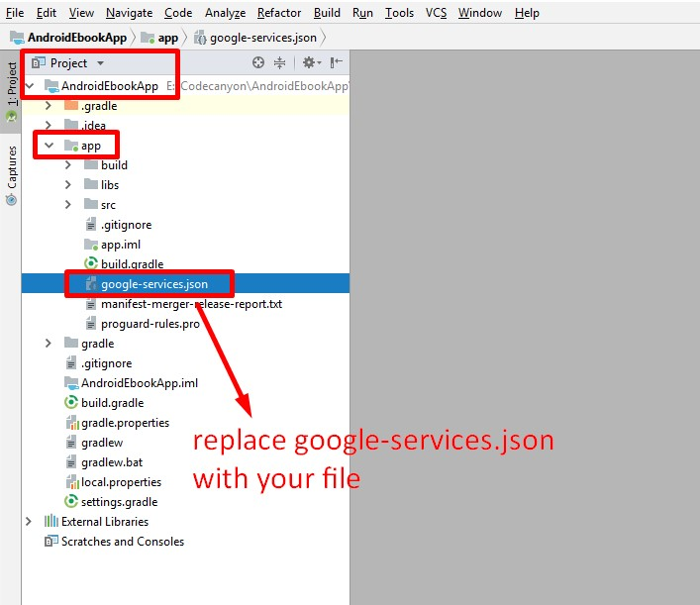
Task: Open the VCS menu
Action: [437, 13]
